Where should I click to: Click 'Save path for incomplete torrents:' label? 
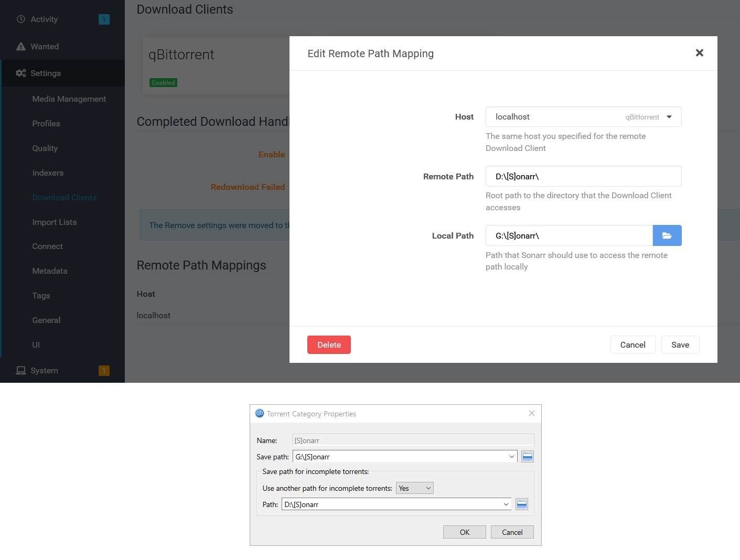(316, 472)
